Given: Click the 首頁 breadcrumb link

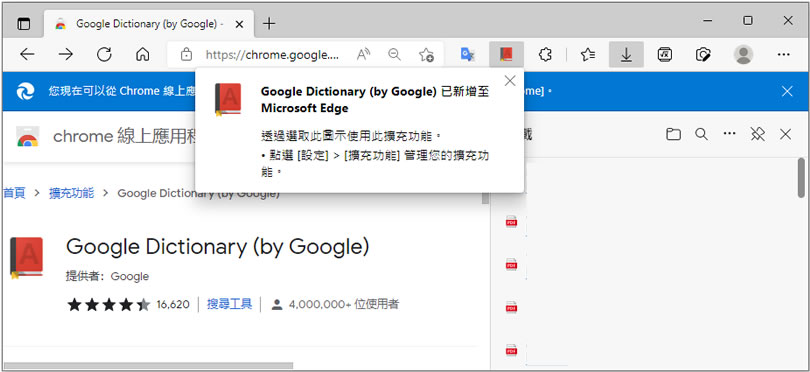Looking at the screenshot, I should [x=14, y=193].
